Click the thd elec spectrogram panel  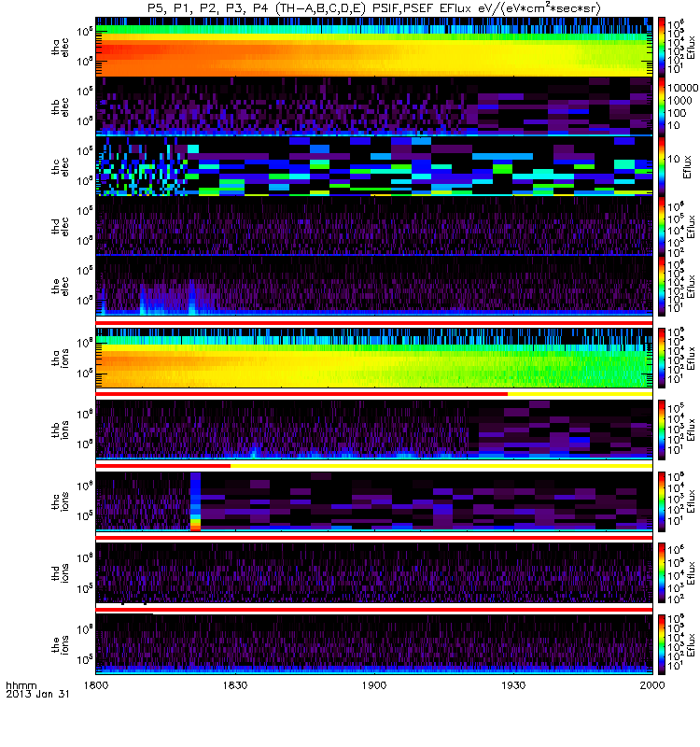click(x=374, y=226)
